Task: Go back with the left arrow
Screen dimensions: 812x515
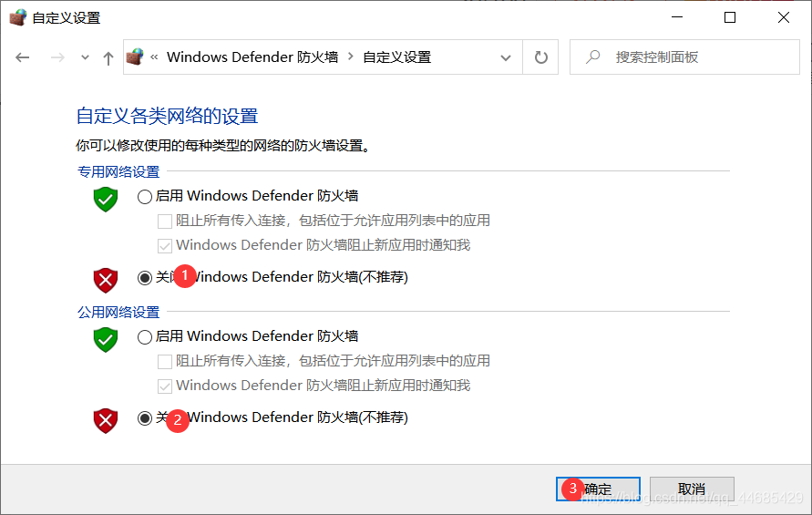Action: [x=22, y=57]
